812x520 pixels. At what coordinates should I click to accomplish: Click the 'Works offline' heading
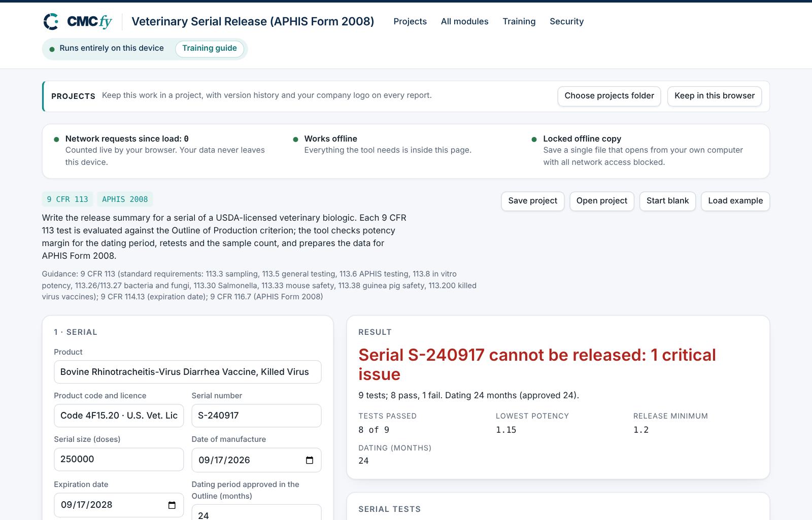[331, 138]
